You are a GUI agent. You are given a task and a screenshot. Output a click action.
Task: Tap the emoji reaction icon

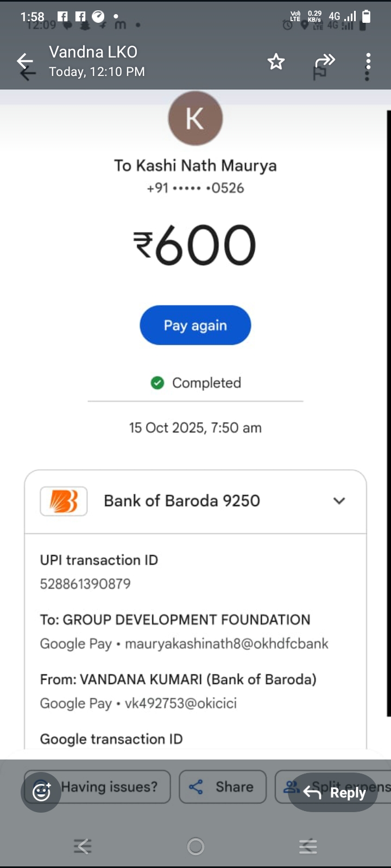click(x=41, y=792)
